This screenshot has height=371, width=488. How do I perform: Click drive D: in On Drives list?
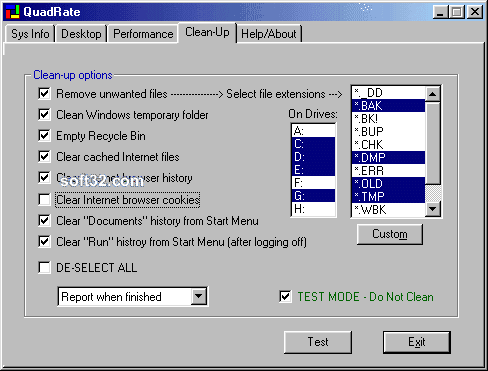click(x=313, y=157)
